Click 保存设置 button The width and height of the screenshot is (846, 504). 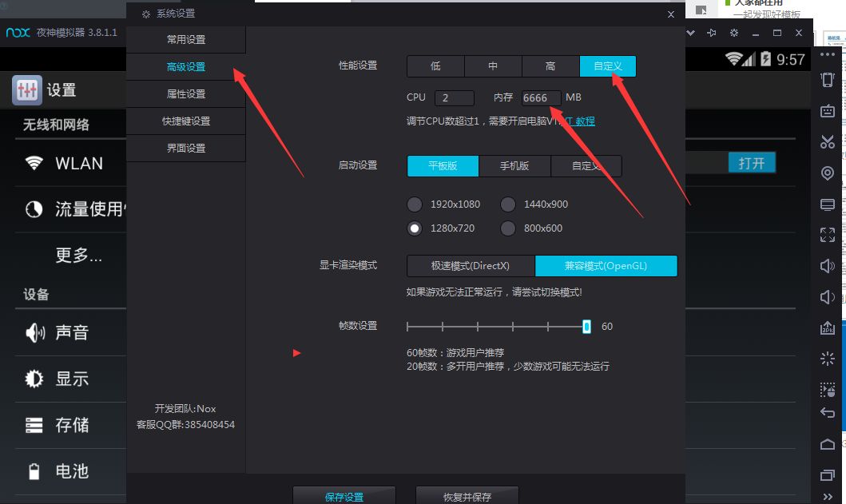coord(344,497)
